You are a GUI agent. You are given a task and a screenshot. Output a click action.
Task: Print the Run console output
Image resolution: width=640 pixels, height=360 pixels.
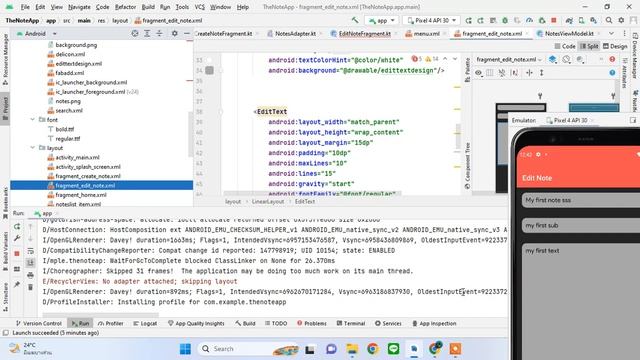tap(31, 276)
